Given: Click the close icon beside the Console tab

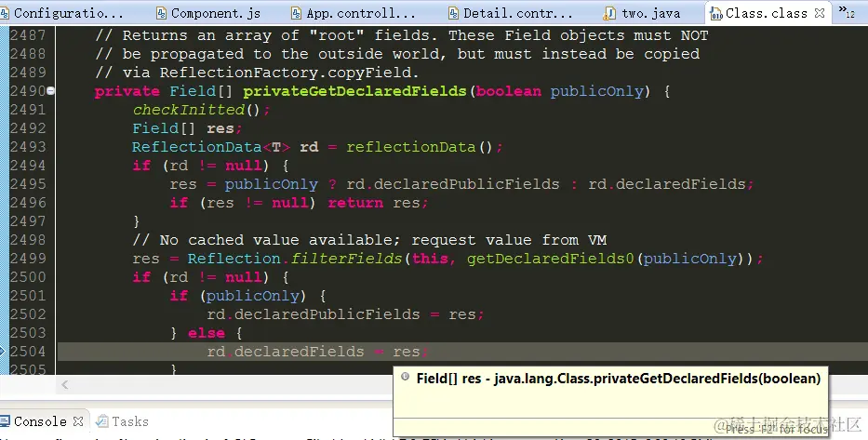Looking at the screenshot, I should coord(78,421).
